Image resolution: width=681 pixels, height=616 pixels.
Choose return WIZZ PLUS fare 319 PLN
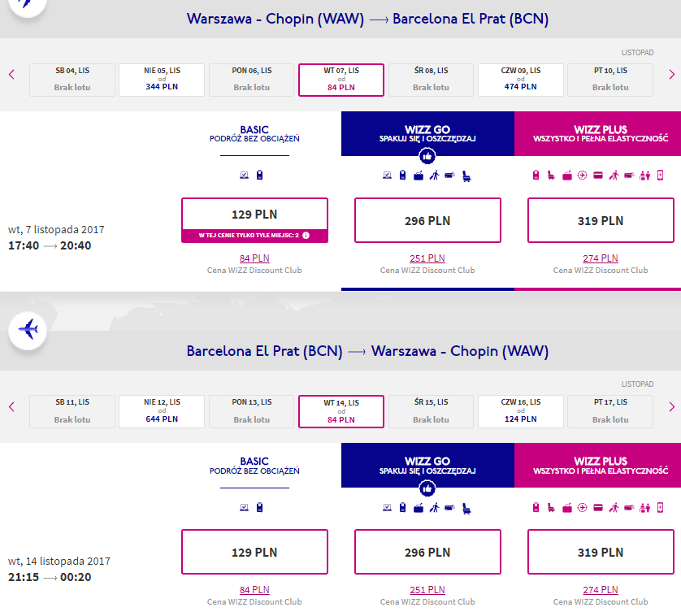pos(601,552)
